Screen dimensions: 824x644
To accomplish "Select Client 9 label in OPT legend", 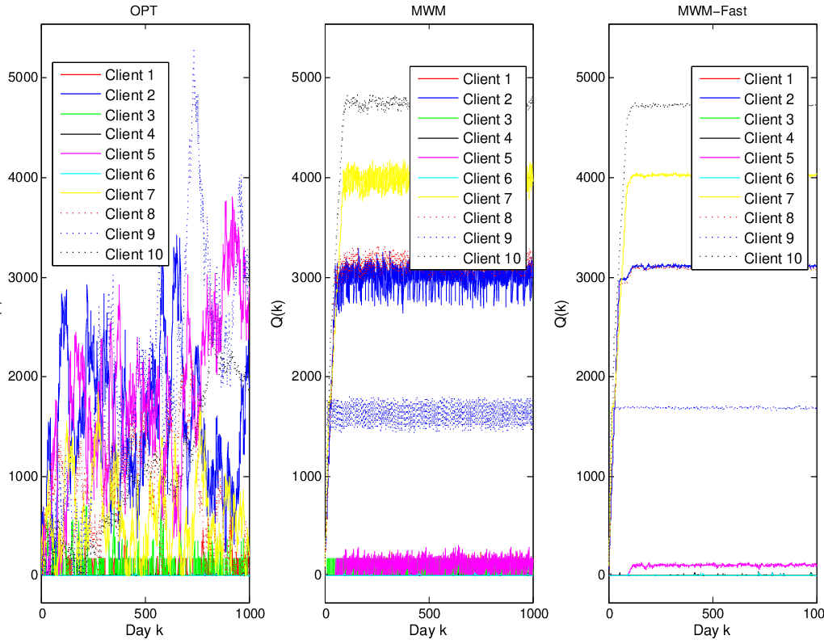I will (130, 234).
